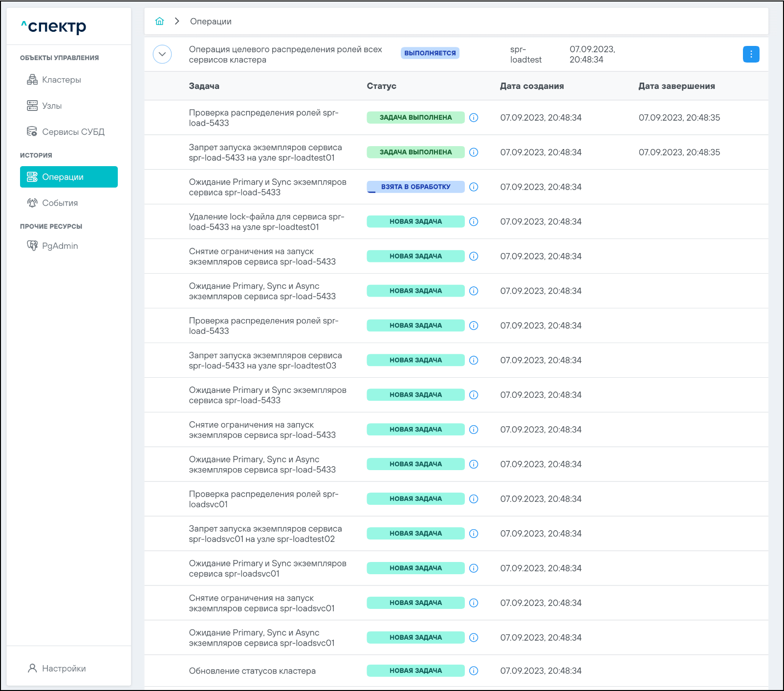Image resolution: width=784 pixels, height=691 pixels.
Task: Click the Спектр logo
Action: coord(54,26)
